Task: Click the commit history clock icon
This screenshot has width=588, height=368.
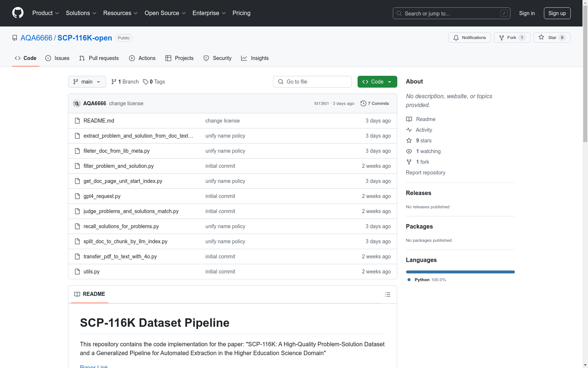Action: click(x=363, y=103)
